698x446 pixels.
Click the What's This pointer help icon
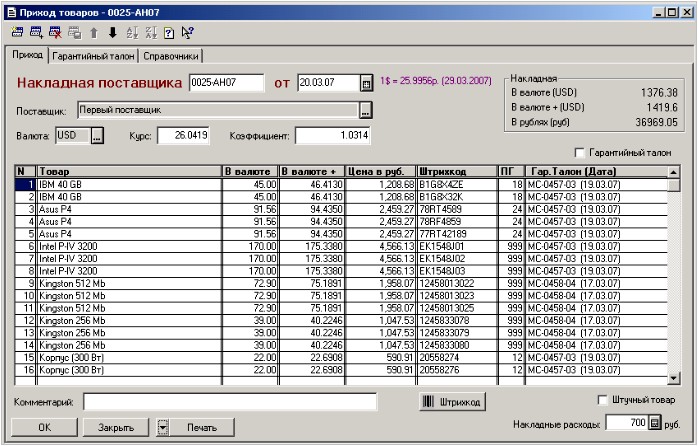point(187,33)
